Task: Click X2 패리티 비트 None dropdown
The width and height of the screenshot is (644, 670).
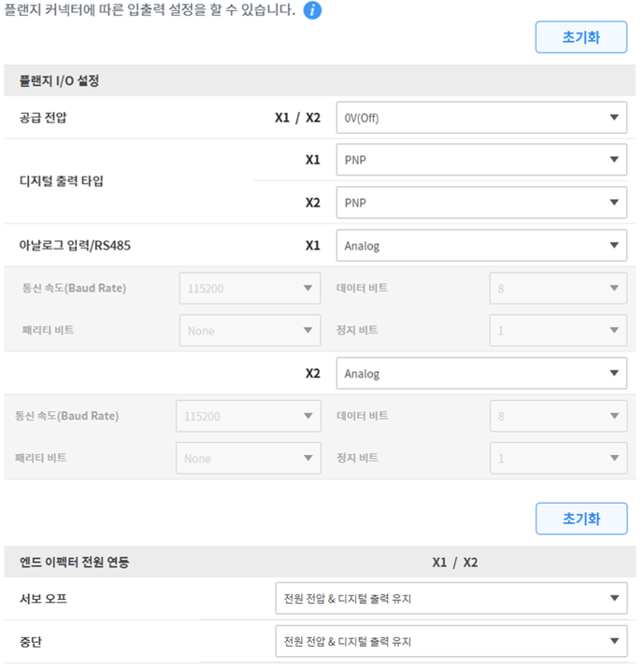Action: coord(248,458)
